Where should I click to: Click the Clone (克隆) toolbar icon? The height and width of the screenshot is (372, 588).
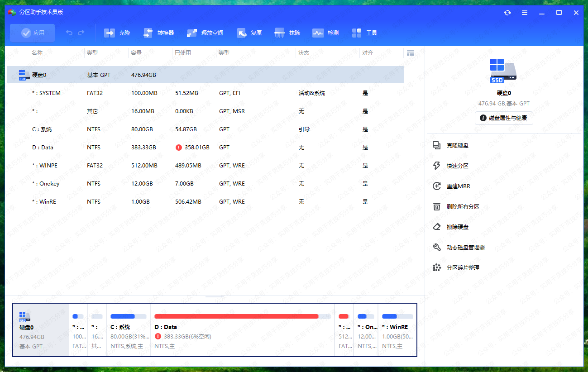click(110, 33)
